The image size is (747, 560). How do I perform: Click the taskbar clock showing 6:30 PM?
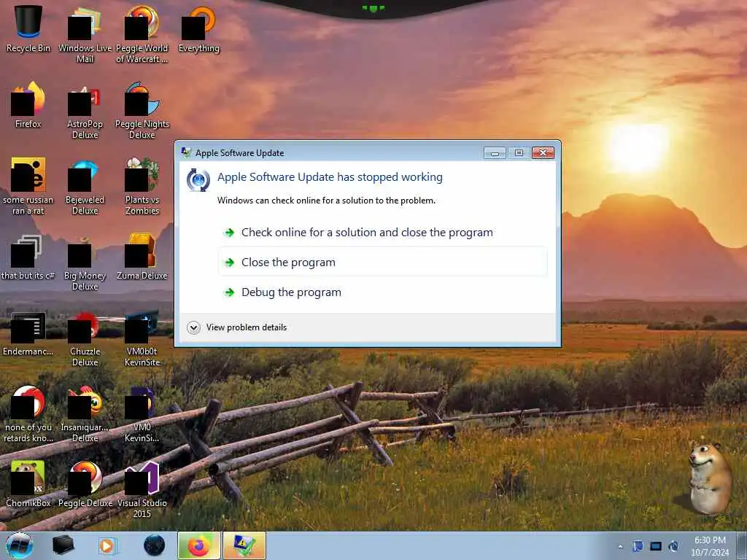[x=710, y=546]
